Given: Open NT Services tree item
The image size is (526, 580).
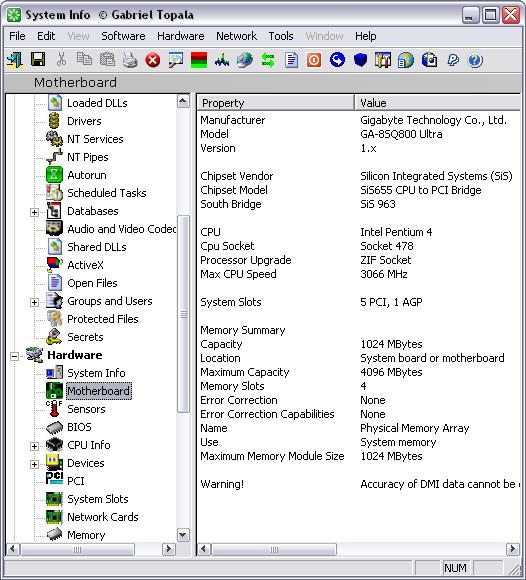Looking at the screenshot, I should [95, 139].
